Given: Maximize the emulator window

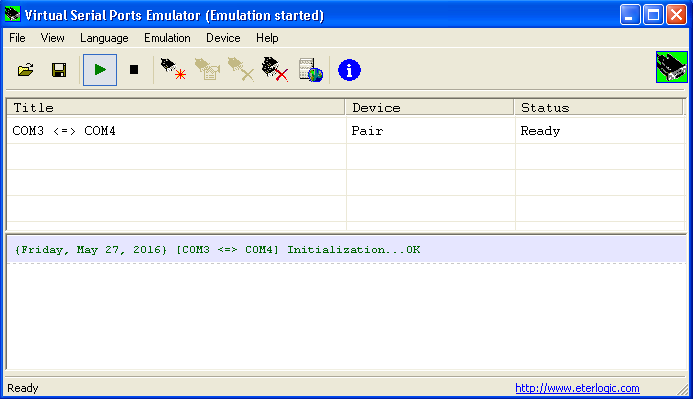Looking at the screenshot, I should click(x=653, y=15).
